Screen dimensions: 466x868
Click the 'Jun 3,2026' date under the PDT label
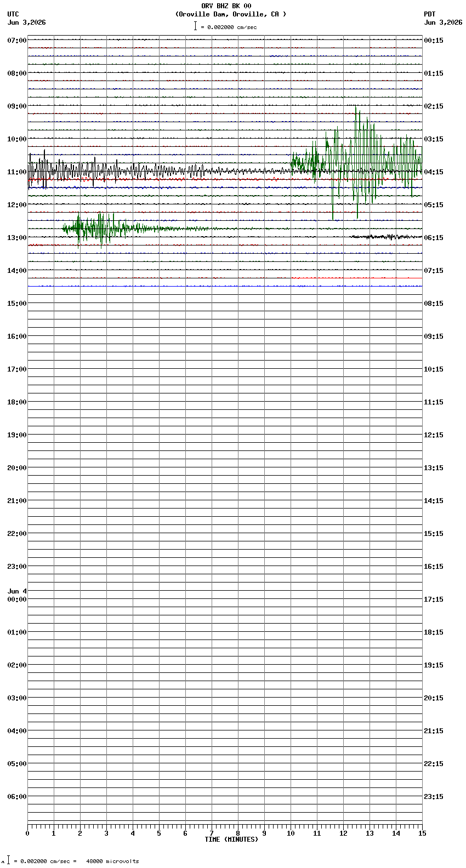coord(443,22)
